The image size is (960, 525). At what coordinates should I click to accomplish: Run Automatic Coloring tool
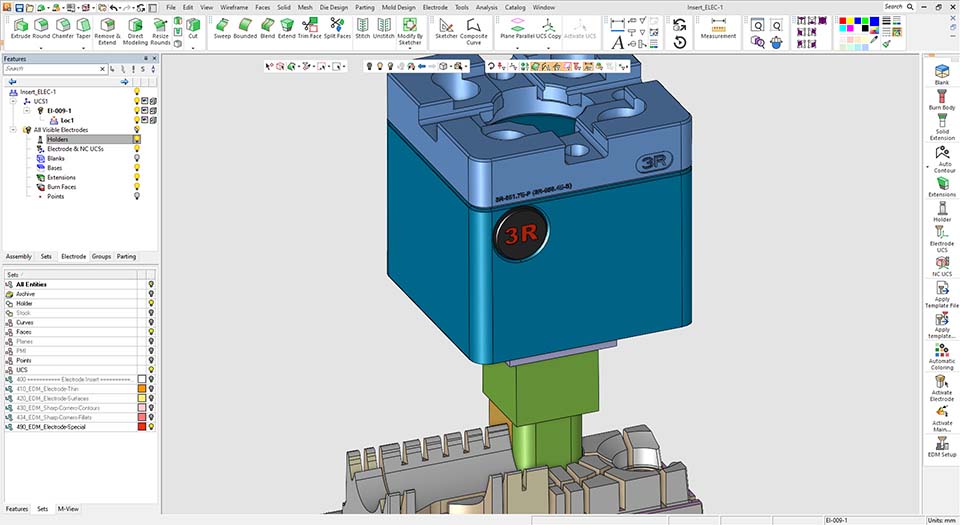click(x=942, y=356)
